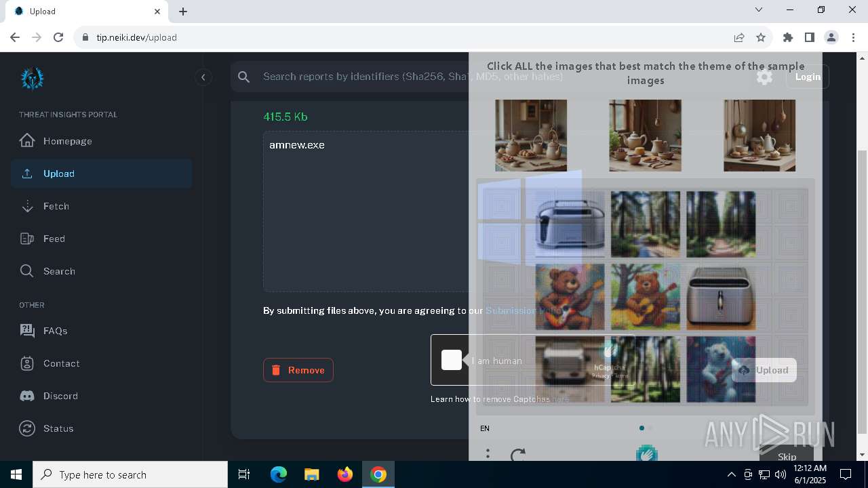Launch Microsoft Edge from the taskbar
Image resolution: width=868 pixels, height=488 pixels.
[x=279, y=474]
